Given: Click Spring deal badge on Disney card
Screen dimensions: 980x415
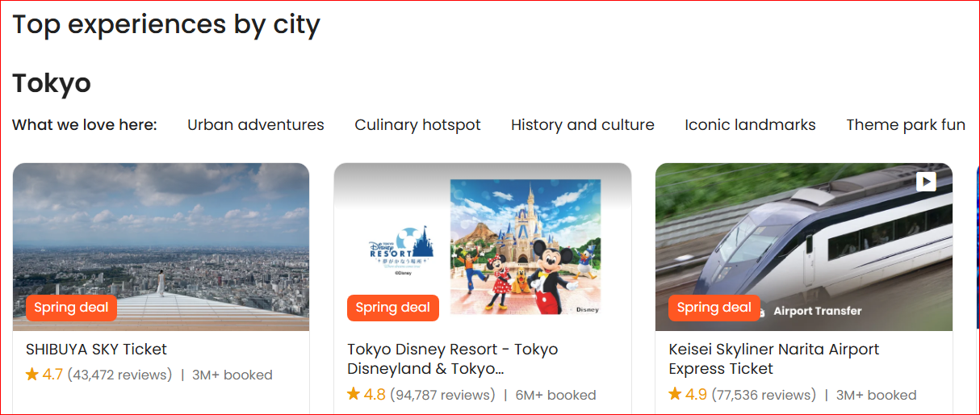Looking at the screenshot, I should pos(393,308).
